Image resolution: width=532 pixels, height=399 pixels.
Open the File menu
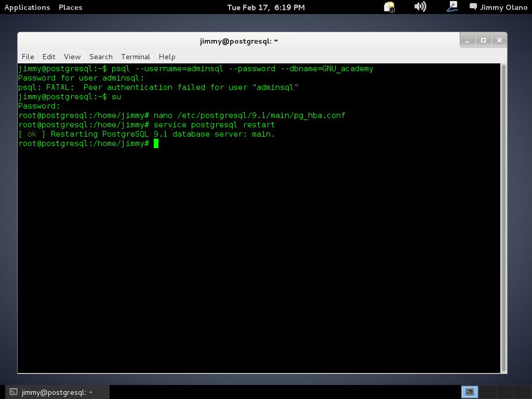[28, 57]
